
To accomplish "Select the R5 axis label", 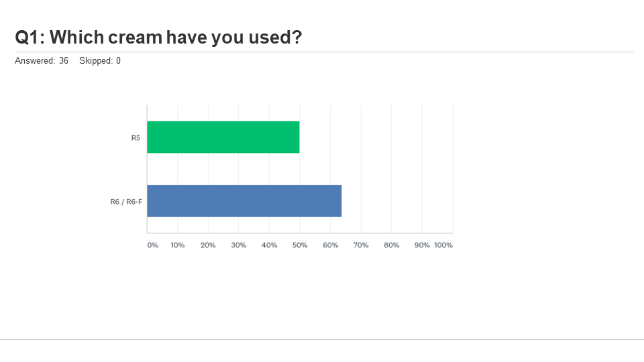I will [136, 138].
